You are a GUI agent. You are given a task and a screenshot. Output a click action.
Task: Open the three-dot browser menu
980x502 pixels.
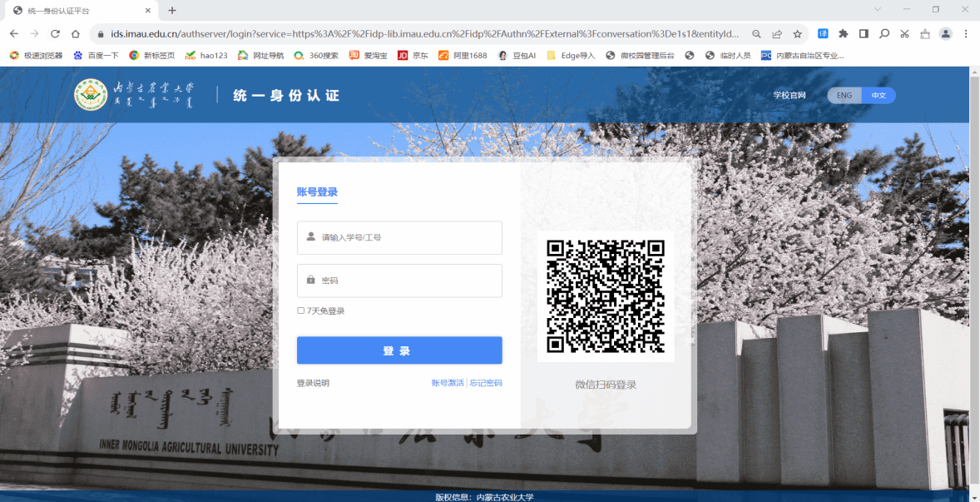tap(966, 34)
